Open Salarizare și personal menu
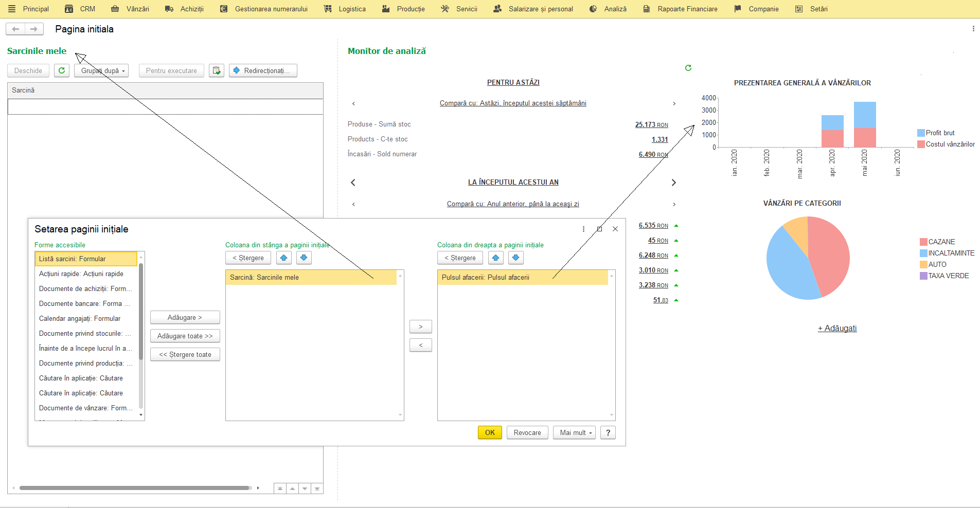 [533, 9]
